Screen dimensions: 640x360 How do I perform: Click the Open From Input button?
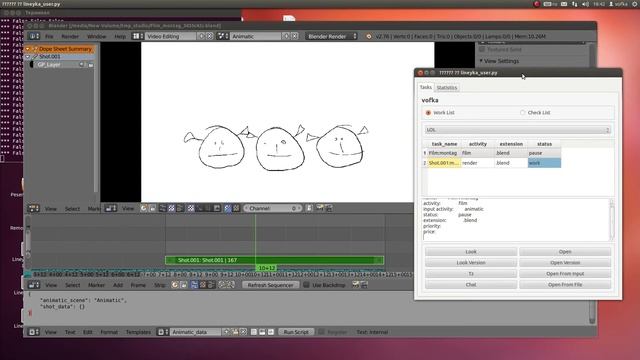(565, 273)
